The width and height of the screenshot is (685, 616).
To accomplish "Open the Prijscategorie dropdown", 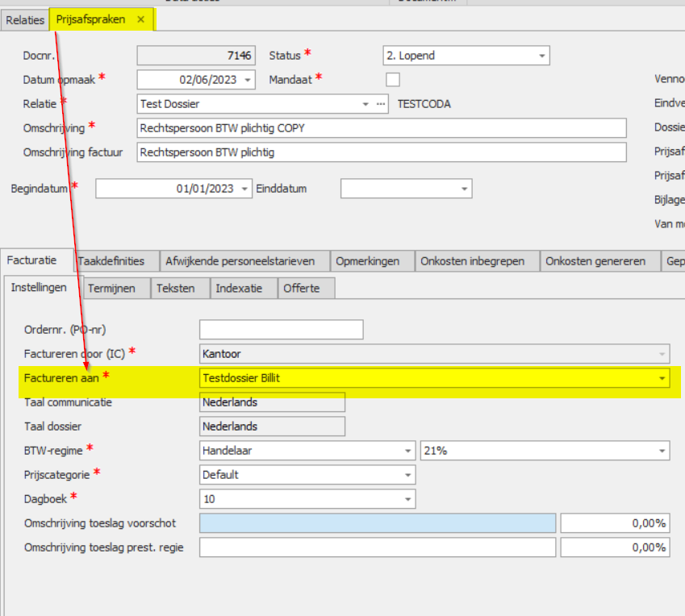I will click(x=407, y=475).
